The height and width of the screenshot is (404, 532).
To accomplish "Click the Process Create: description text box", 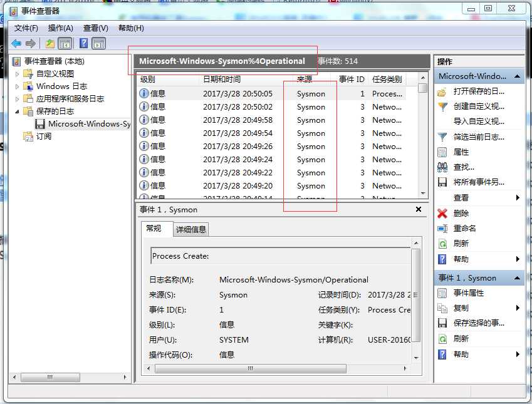I will pos(281,256).
